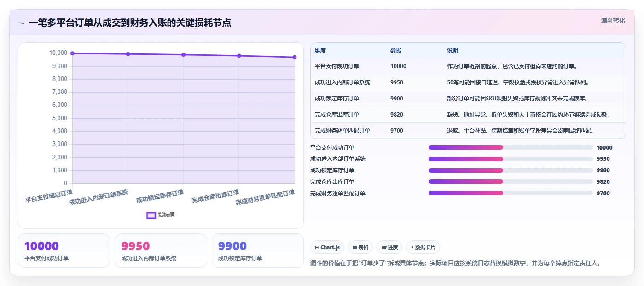Click the 数据 column header
This screenshot has width=644, height=286.
[x=396, y=50]
